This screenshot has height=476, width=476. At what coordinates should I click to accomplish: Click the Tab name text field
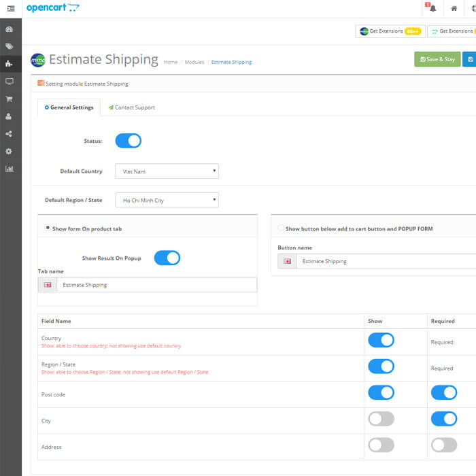pyautogui.click(x=156, y=285)
